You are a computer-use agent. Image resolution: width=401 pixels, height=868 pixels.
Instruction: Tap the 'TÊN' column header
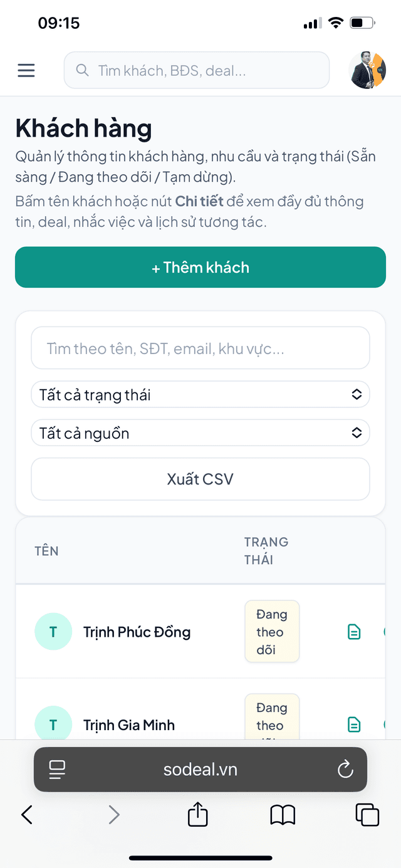tap(46, 551)
